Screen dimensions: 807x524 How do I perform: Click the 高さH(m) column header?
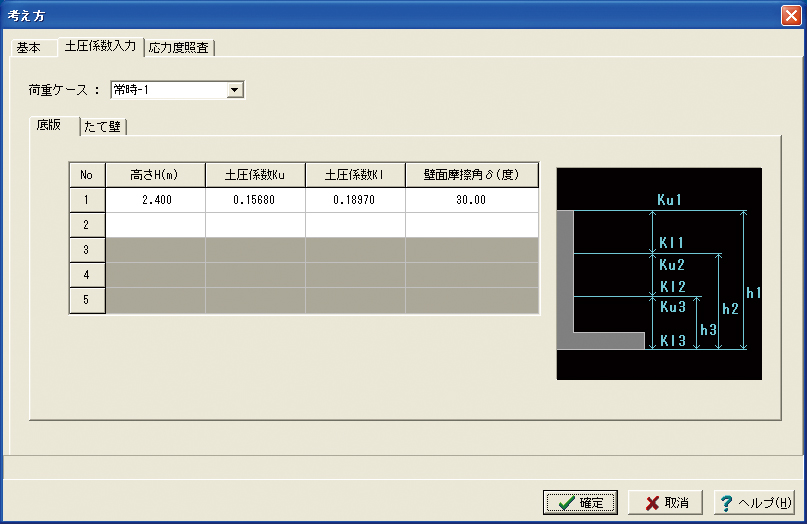[x=155, y=175]
